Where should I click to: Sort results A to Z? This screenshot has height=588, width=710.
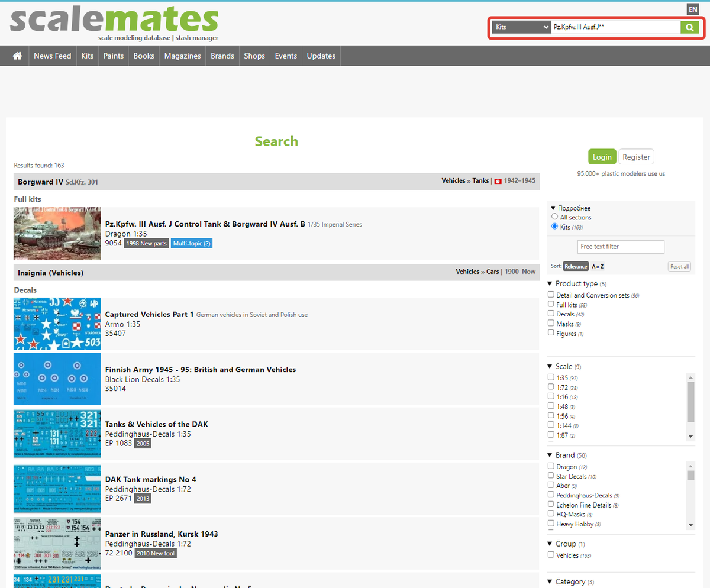point(598,266)
